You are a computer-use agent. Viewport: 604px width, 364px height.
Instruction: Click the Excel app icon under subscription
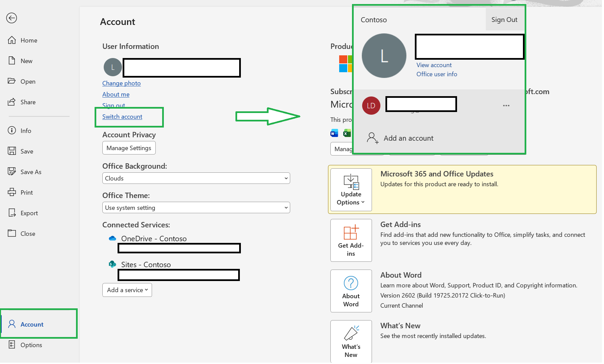pos(347,133)
